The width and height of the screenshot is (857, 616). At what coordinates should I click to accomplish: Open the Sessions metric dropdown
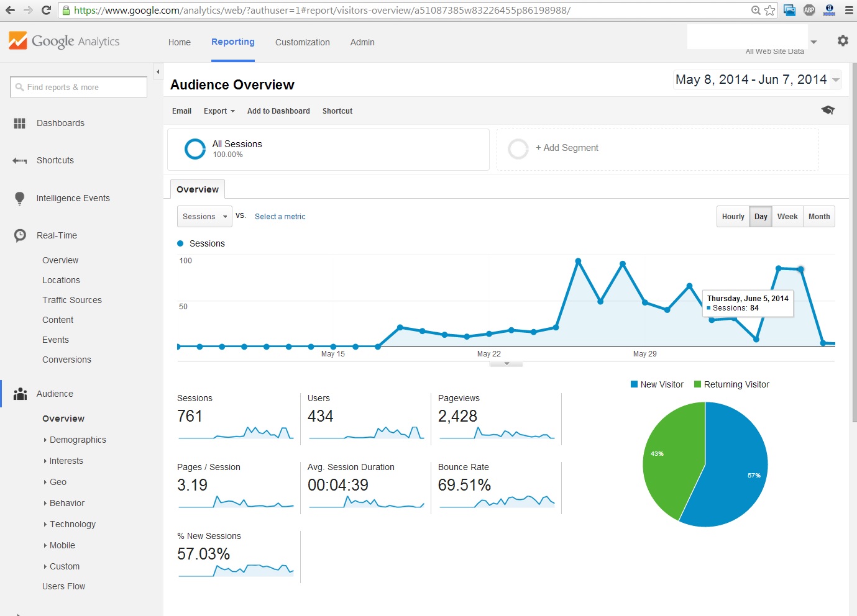tap(204, 217)
